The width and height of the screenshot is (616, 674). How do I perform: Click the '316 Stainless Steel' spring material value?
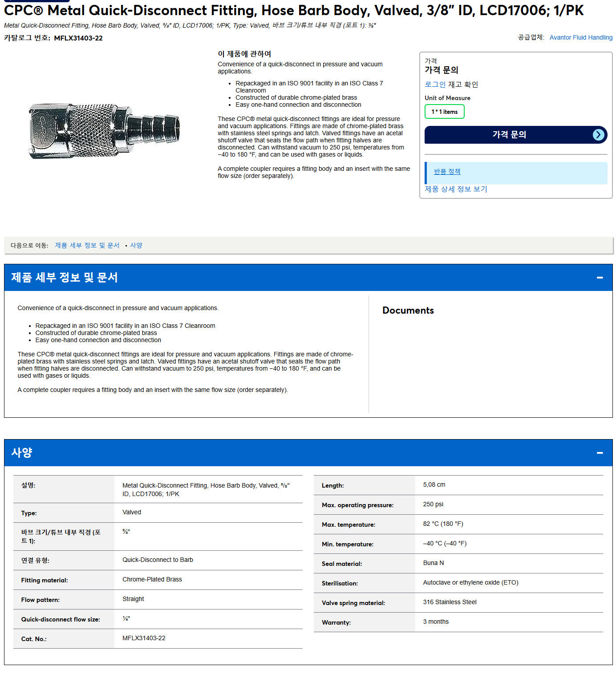coord(450,602)
